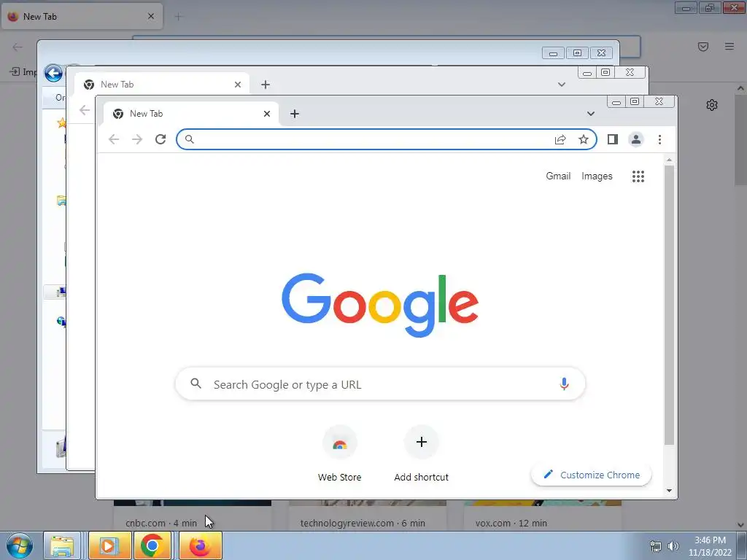Expand tab search chevron in middle Chrome window
Screen dimensions: 747x560
[562, 85]
